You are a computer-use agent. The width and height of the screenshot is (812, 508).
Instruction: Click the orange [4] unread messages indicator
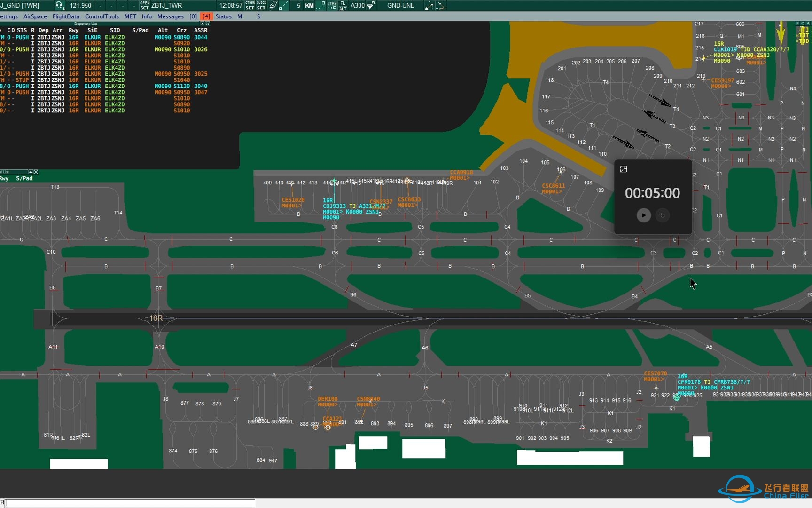tap(206, 16)
